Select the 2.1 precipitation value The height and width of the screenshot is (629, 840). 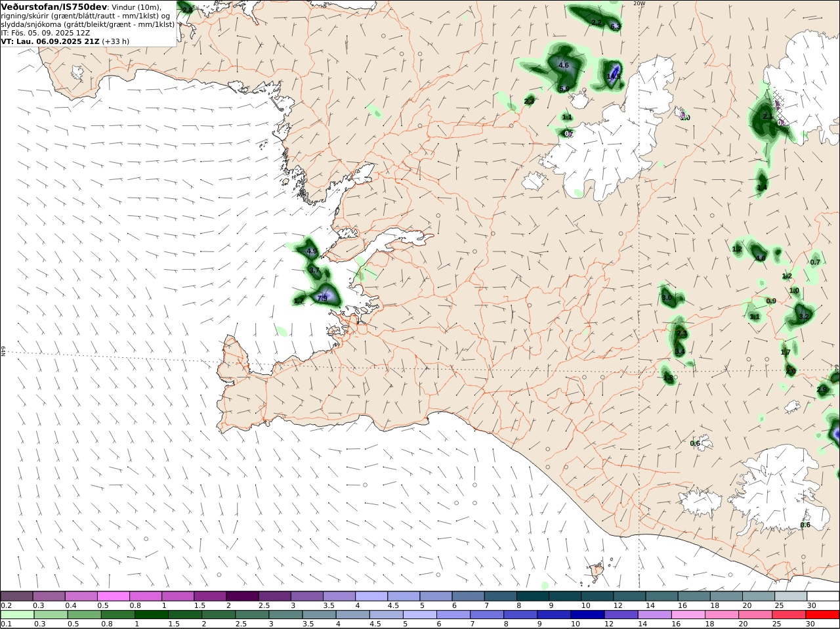click(x=768, y=116)
